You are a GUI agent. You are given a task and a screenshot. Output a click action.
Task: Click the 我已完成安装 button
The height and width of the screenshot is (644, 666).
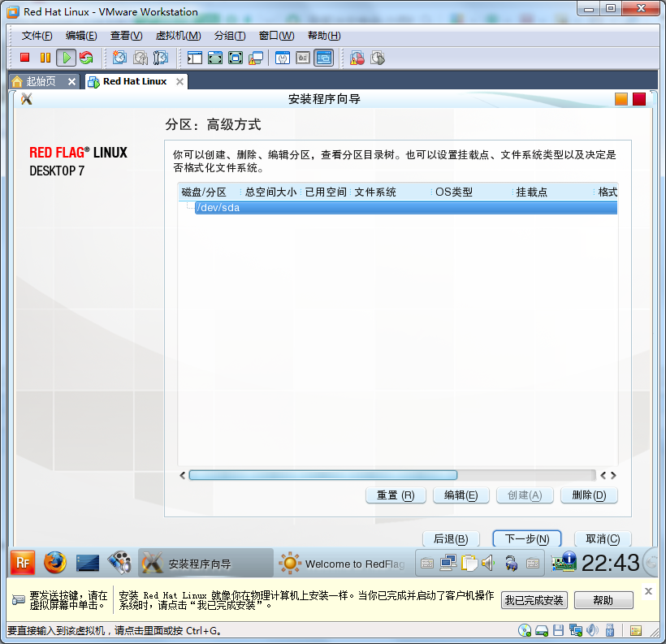click(534, 600)
